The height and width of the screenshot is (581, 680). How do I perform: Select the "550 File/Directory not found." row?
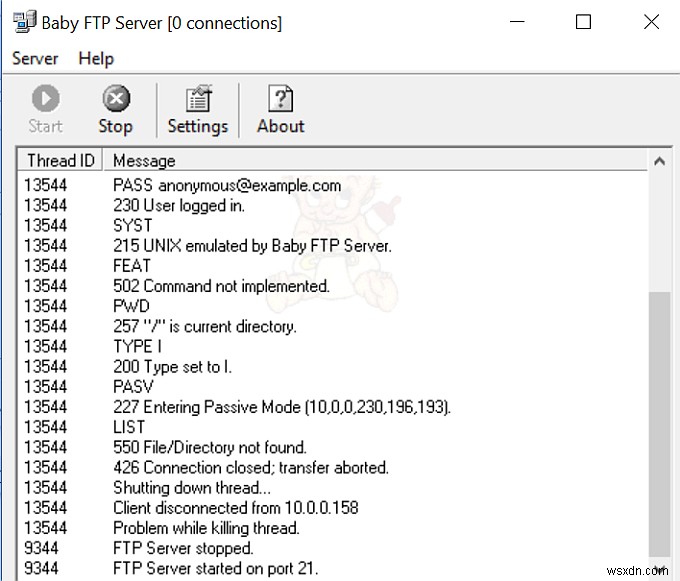point(210,447)
